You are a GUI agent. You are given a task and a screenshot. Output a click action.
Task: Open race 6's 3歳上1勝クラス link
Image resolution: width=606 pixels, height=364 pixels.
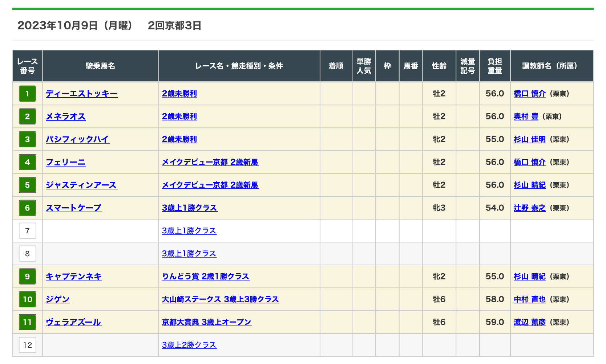(190, 208)
